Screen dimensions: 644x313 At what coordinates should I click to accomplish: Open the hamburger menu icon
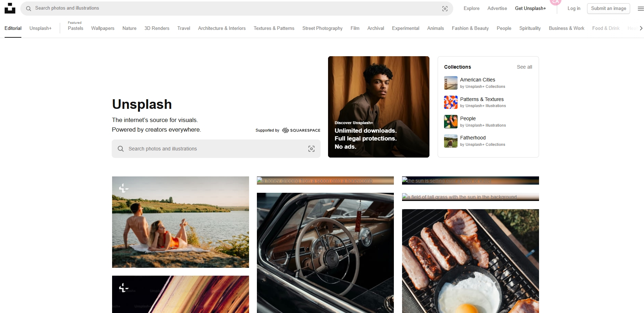(640, 9)
